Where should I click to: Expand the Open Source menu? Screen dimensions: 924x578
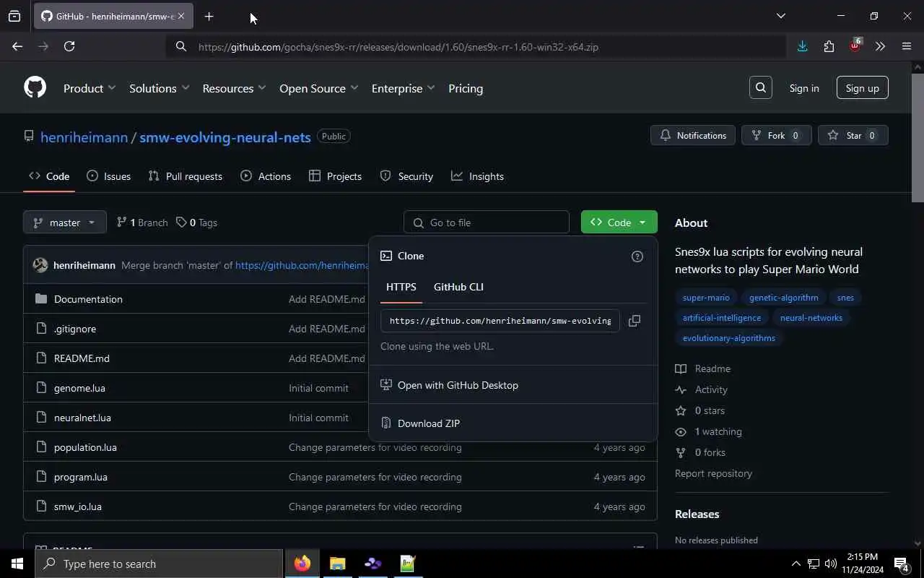(x=319, y=88)
